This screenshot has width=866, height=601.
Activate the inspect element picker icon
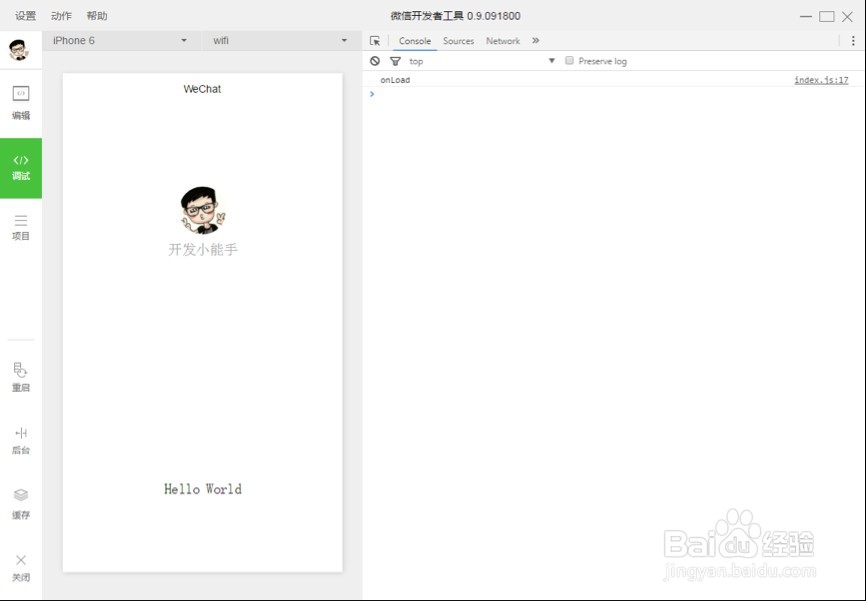[375, 41]
